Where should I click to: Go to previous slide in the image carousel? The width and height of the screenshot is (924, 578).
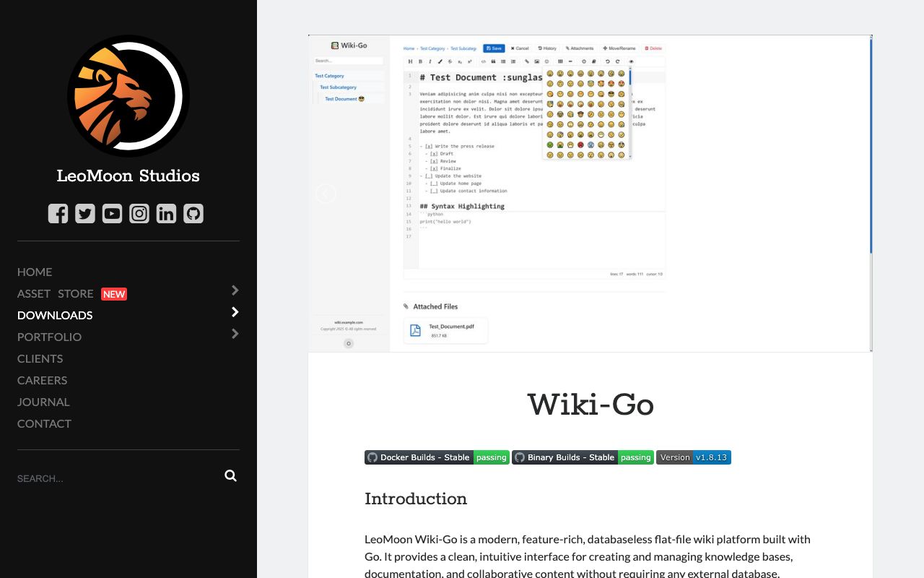point(326,194)
